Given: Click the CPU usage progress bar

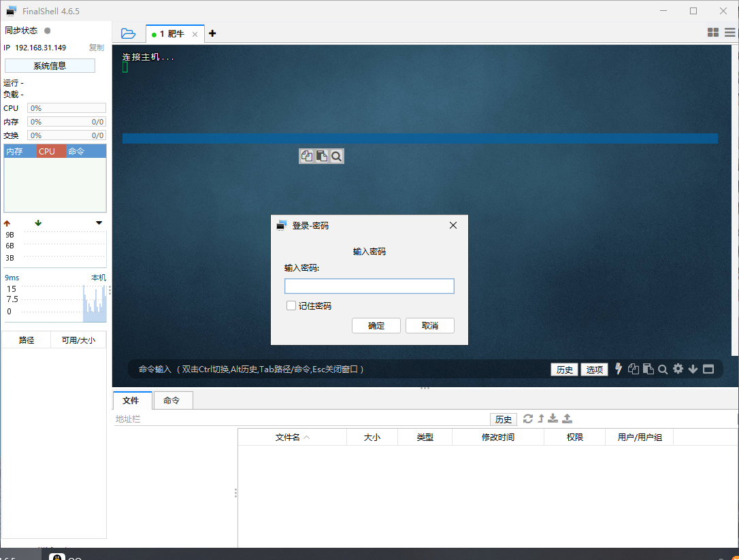Looking at the screenshot, I should point(66,108).
